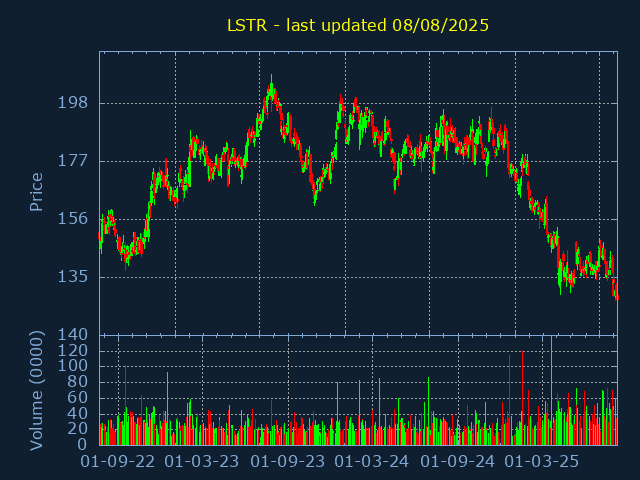Click the price axis label 177
This screenshot has width=640, height=480.
(73, 161)
